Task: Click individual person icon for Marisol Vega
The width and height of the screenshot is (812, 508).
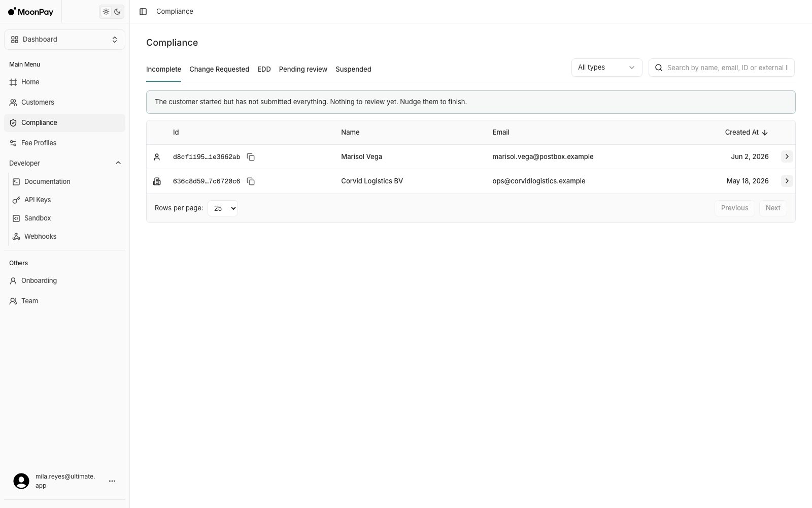Action: [x=157, y=157]
